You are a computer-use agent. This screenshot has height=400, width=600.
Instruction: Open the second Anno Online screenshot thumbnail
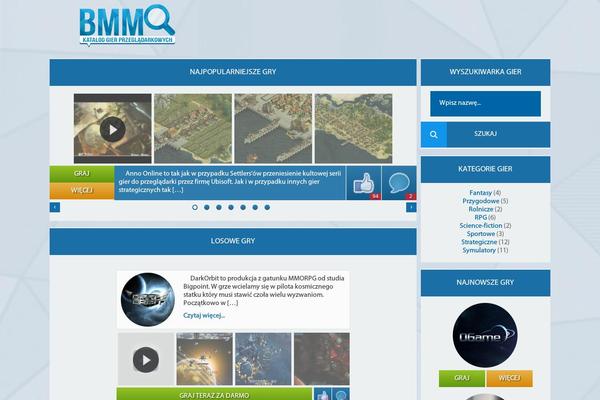click(x=193, y=129)
